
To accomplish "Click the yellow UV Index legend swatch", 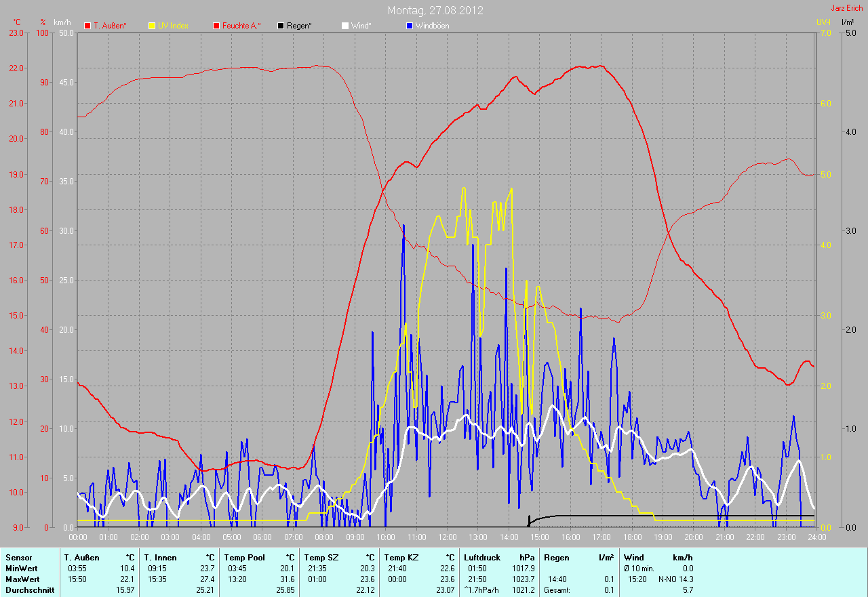I will click(x=152, y=26).
